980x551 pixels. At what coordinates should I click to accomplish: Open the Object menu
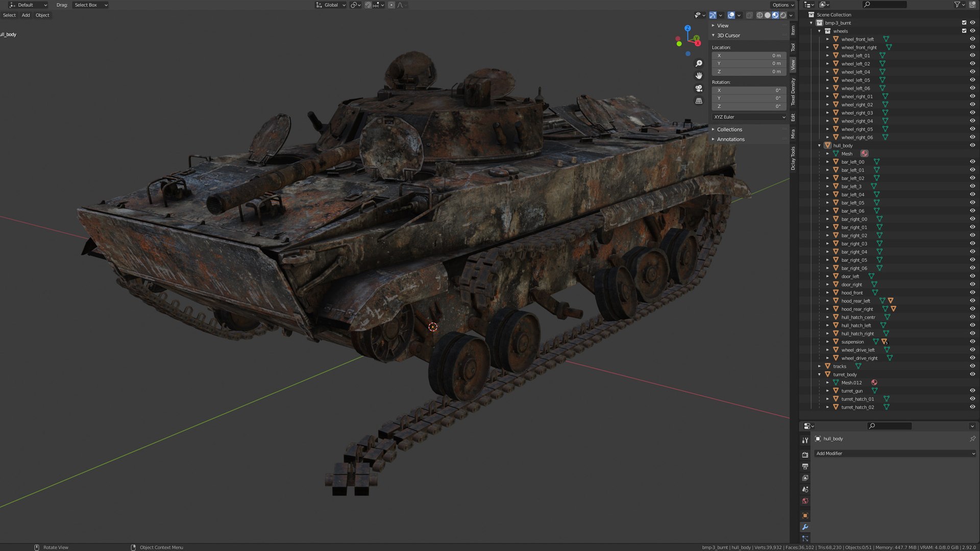[x=42, y=15]
